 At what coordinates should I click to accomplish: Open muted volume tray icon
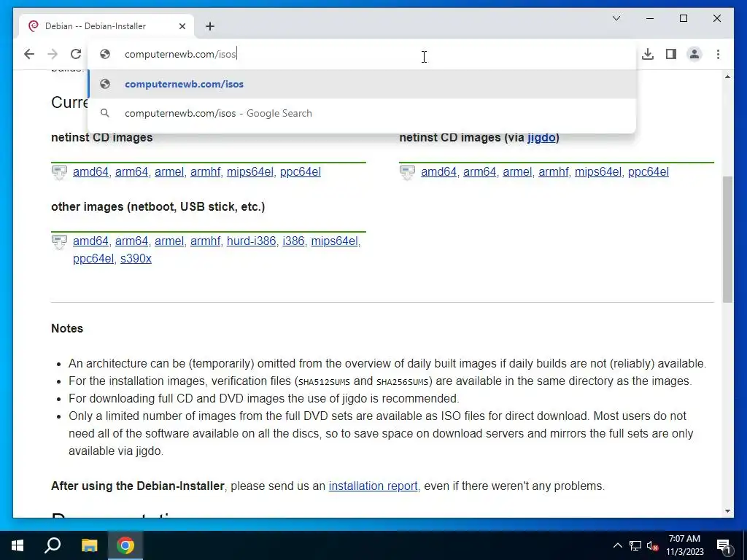pyautogui.click(x=653, y=545)
